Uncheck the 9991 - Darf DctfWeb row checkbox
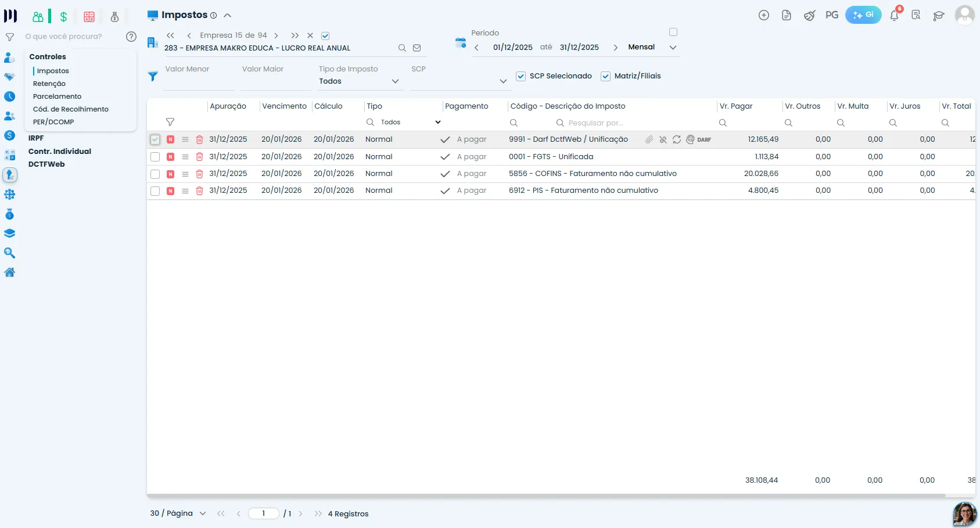The width and height of the screenshot is (980, 528). (155, 139)
